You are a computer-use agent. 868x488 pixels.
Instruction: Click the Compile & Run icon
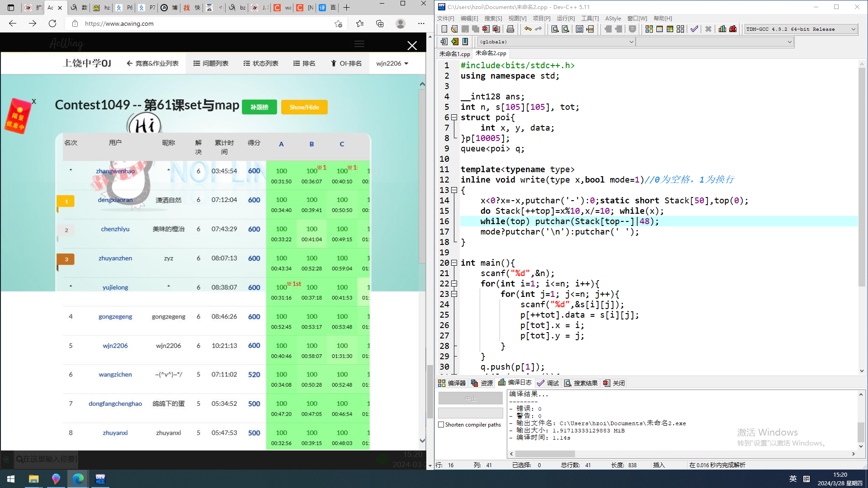point(670,29)
